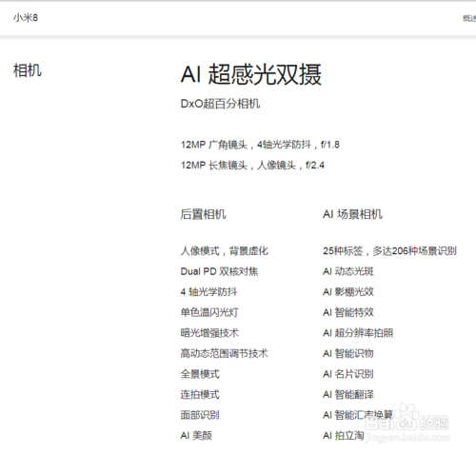Select the 连拍模式 entry

pos(200,394)
